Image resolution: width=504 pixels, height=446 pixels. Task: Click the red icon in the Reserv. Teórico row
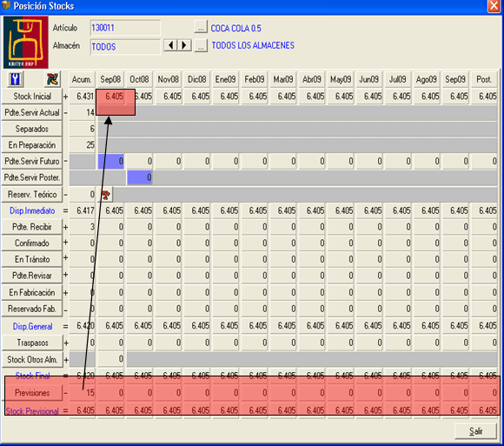tap(105, 195)
